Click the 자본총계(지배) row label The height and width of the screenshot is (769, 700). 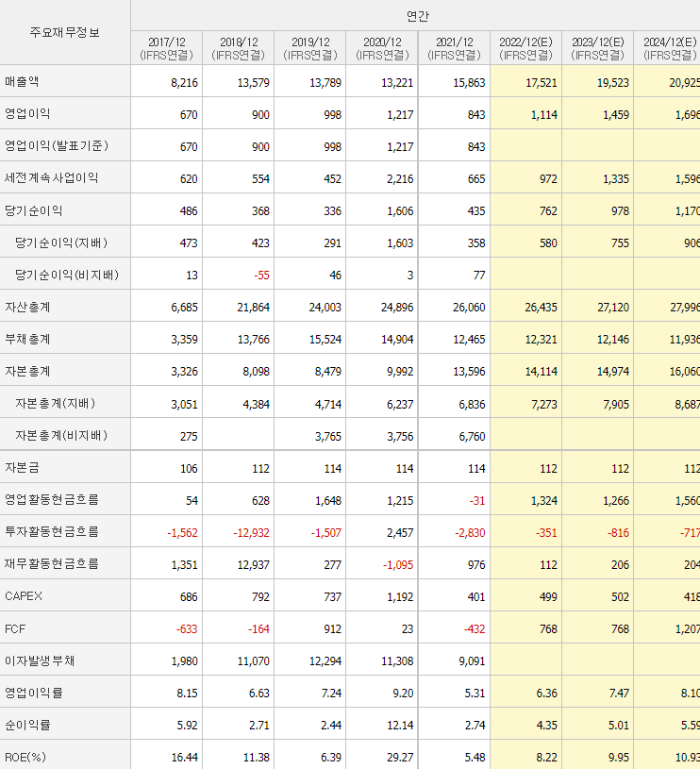tap(56, 403)
